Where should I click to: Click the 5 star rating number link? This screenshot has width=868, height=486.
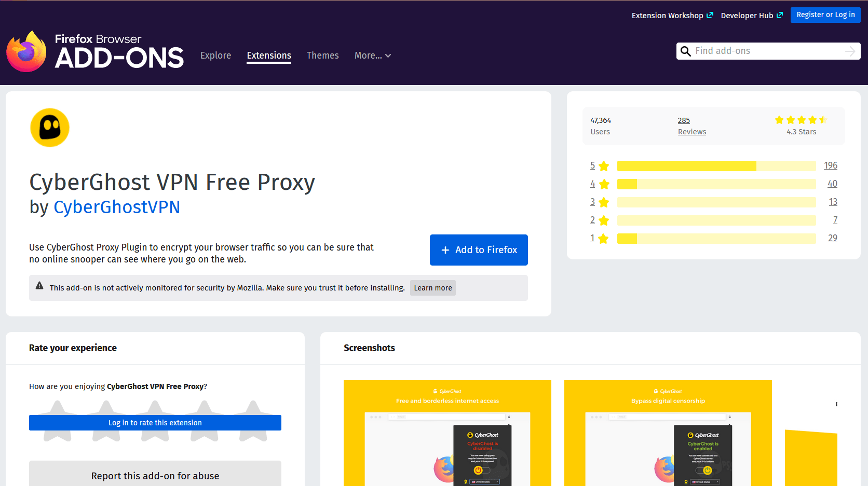click(x=592, y=165)
